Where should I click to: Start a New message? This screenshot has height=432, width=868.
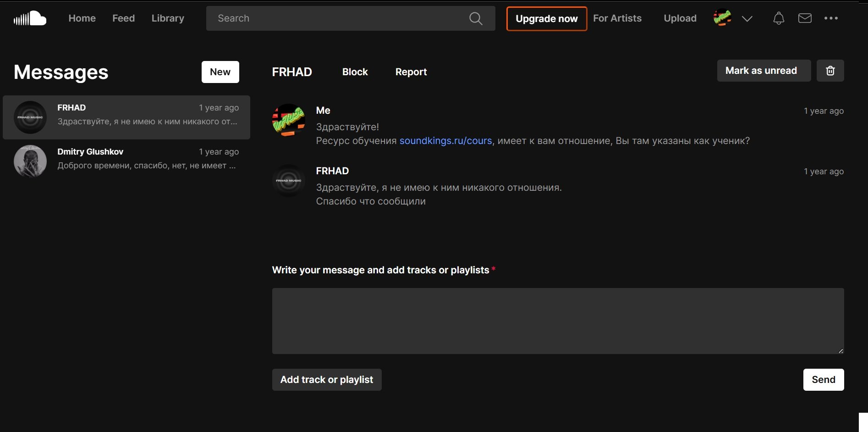tap(220, 72)
